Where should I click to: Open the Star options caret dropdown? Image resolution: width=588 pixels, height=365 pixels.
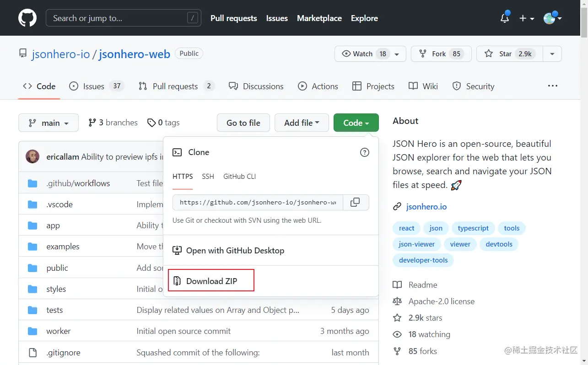(x=552, y=54)
